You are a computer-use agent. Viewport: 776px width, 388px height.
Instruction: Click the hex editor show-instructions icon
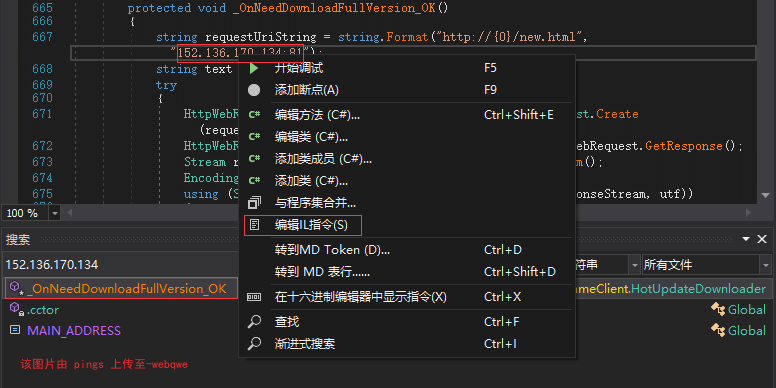point(254,297)
